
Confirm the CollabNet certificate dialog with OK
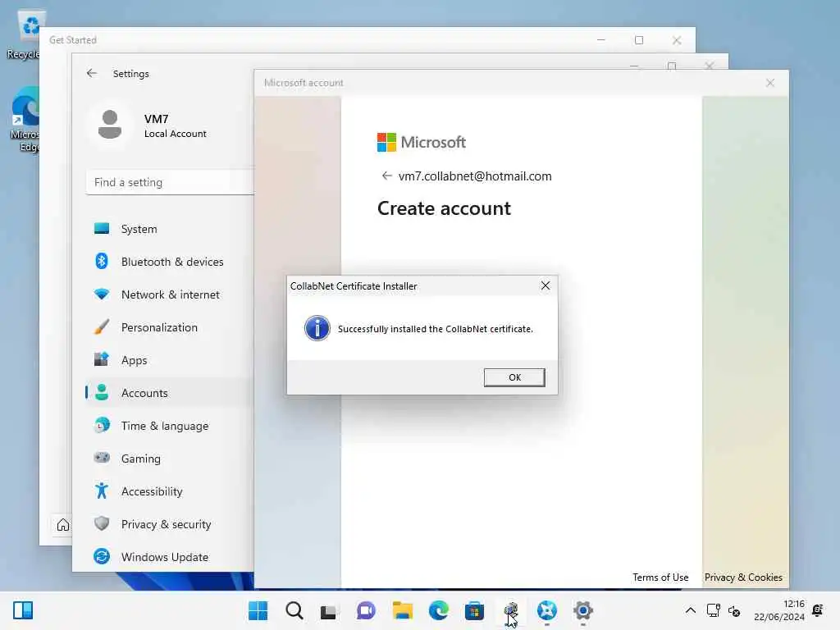(514, 377)
